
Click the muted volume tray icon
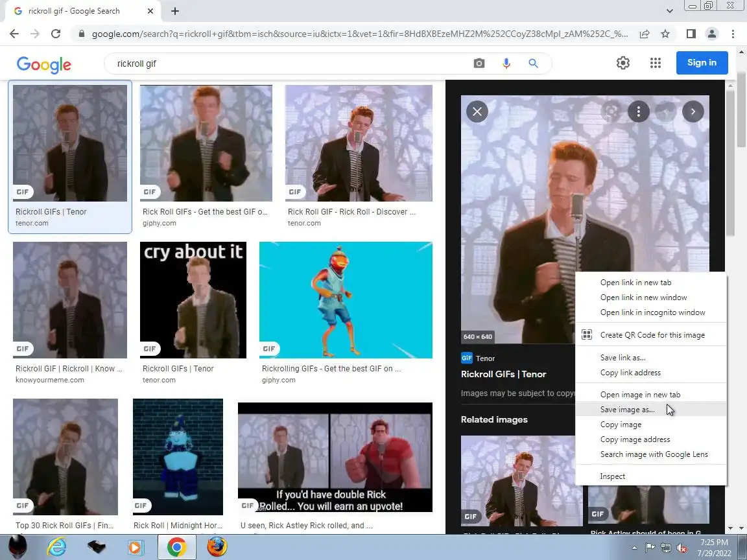(682, 548)
